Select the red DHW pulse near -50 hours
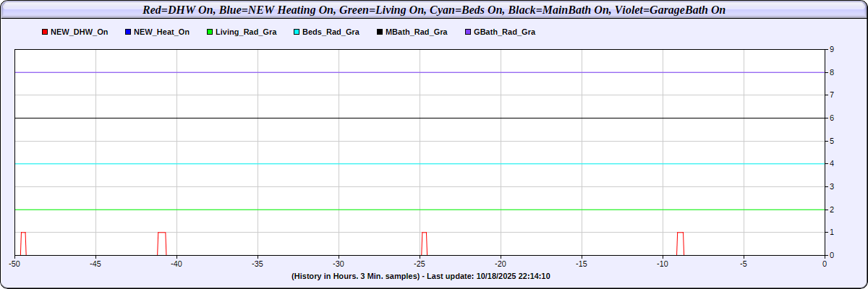Screen dimensions: 868x289 tap(23, 233)
